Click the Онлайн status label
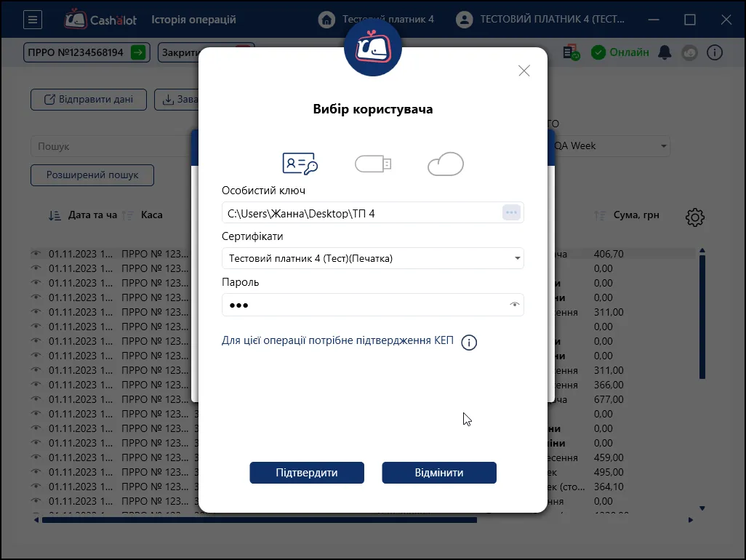 pyautogui.click(x=629, y=52)
